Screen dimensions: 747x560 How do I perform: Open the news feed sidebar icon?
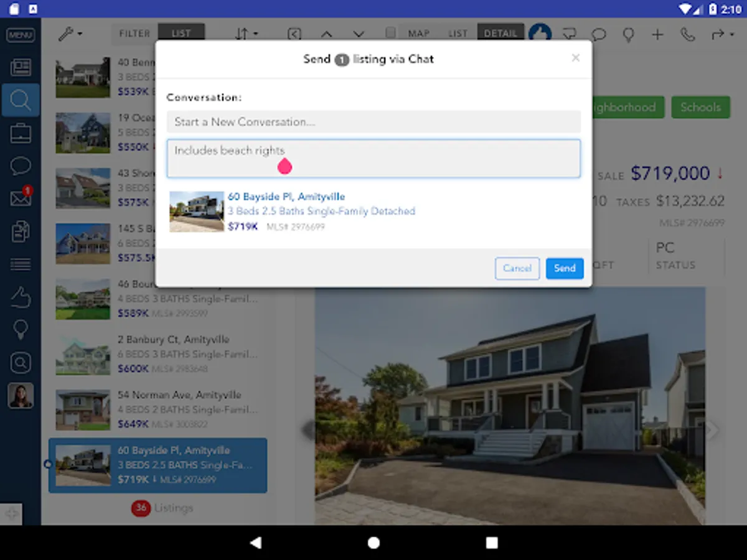click(21, 67)
